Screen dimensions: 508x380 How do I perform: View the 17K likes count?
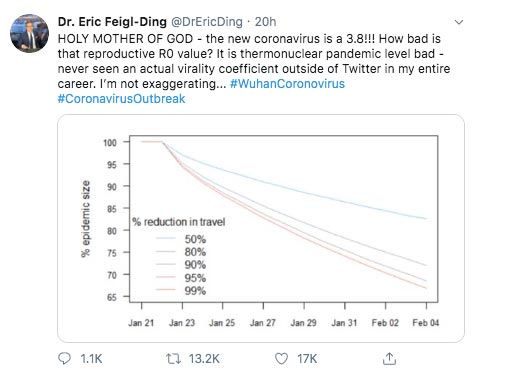tap(307, 359)
